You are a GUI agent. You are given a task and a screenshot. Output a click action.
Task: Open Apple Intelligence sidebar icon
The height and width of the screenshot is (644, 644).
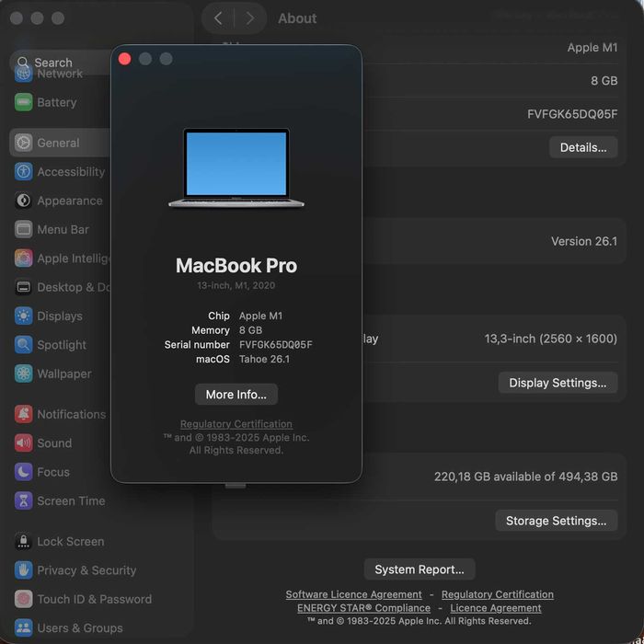[23, 258]
